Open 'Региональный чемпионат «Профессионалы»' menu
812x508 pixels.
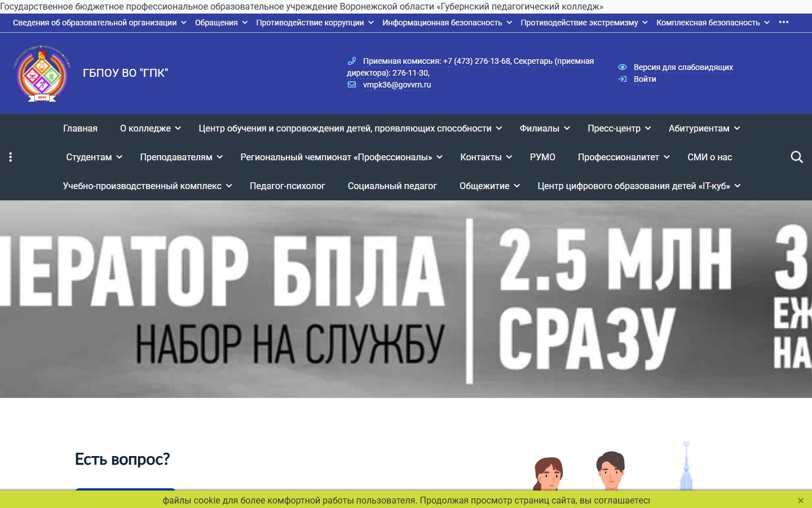pos(342,157)
